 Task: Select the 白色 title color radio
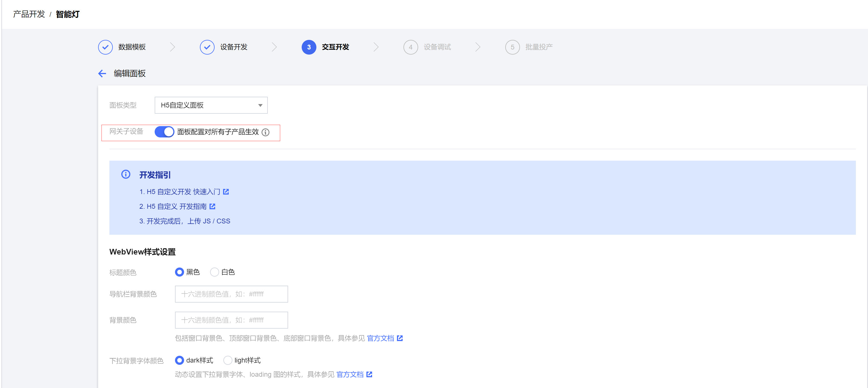point(214,272)
